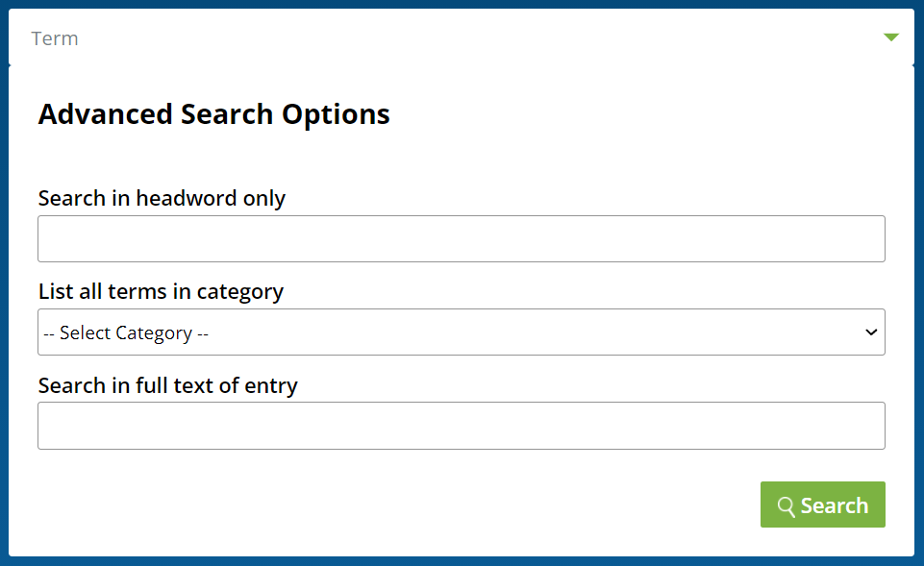The height and width of the screenshot is (566, 924).
Task: Click the "Advanced Search Options" heading
Action: (213, 114)
